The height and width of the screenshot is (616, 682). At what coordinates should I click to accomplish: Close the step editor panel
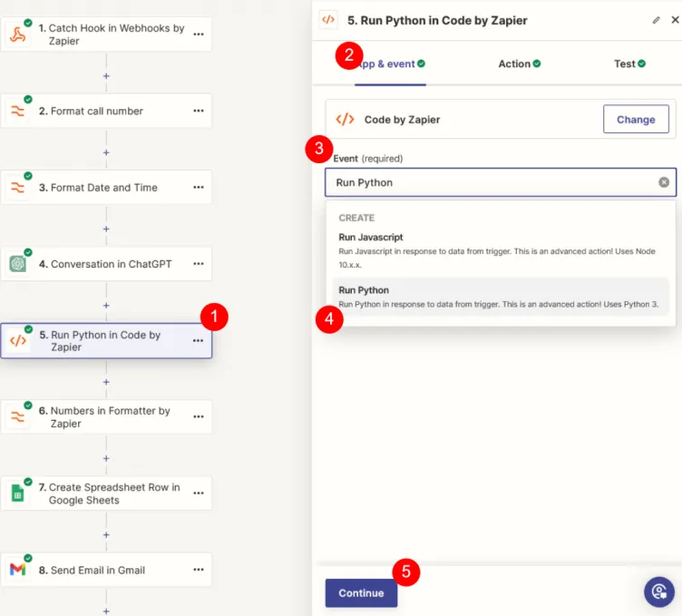point(675,20)
